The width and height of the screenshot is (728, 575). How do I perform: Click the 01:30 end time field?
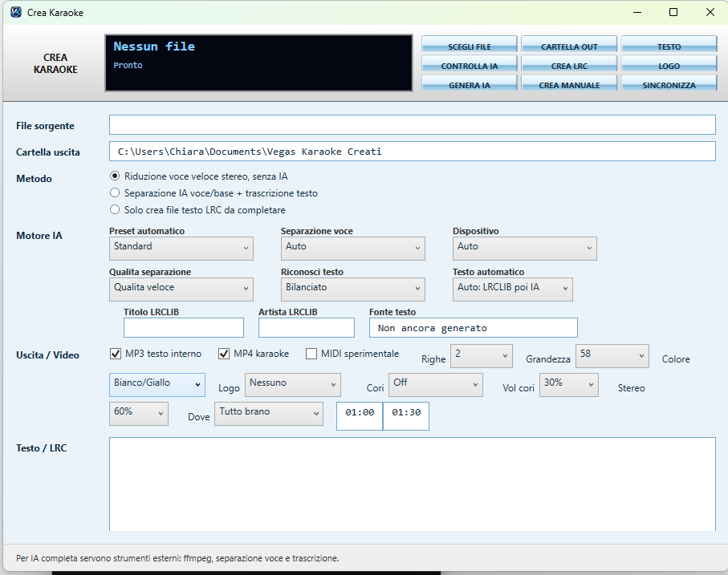tap(406, 416)
